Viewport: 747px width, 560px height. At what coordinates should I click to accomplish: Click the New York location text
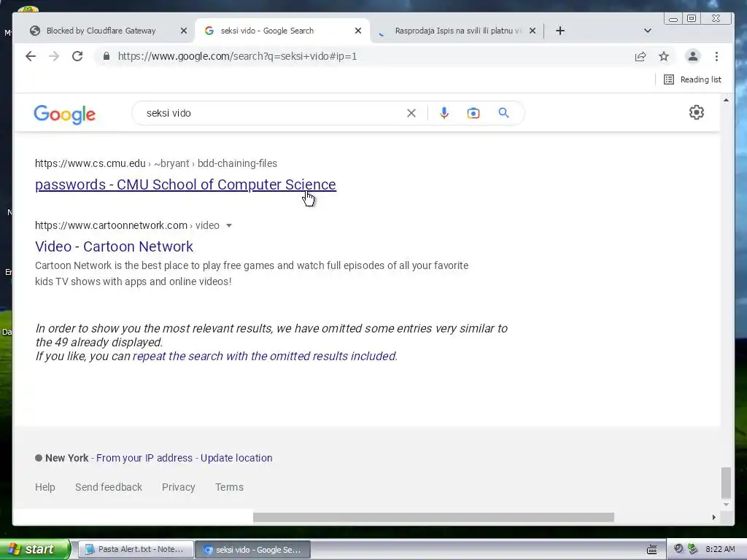[x=66, y=458]
